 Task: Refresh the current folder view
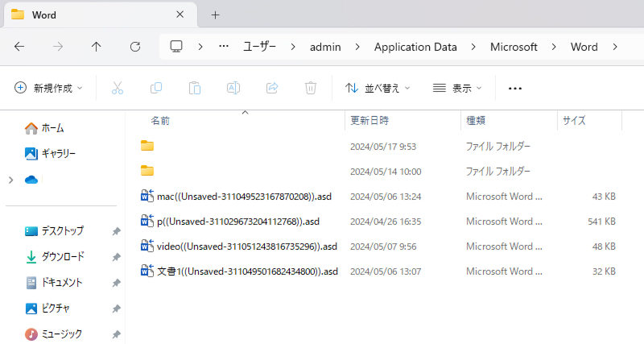(135, 47)
